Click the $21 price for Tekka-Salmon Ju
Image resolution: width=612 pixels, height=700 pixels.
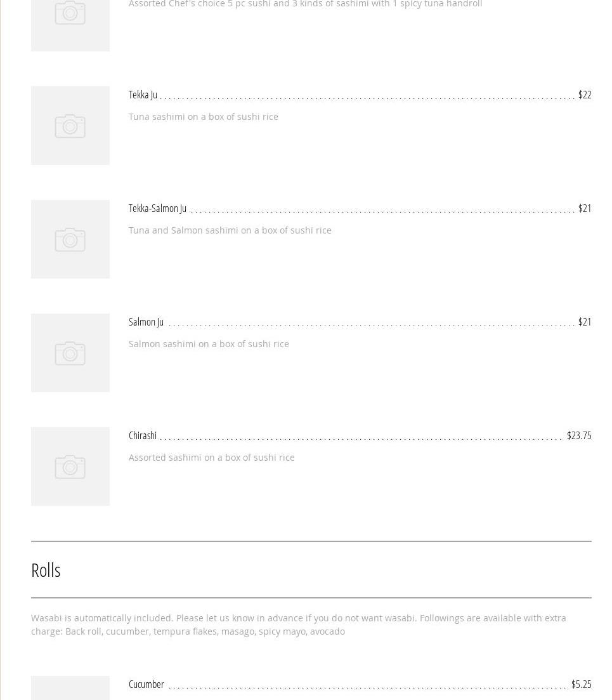coord(584,208)
